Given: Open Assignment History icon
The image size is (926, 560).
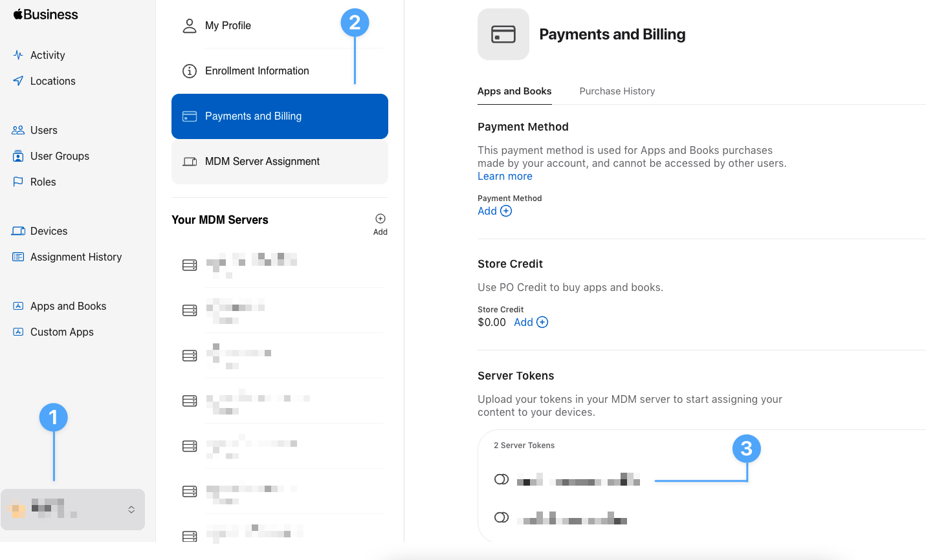Looking at the screenshot, I should (18, 257).
